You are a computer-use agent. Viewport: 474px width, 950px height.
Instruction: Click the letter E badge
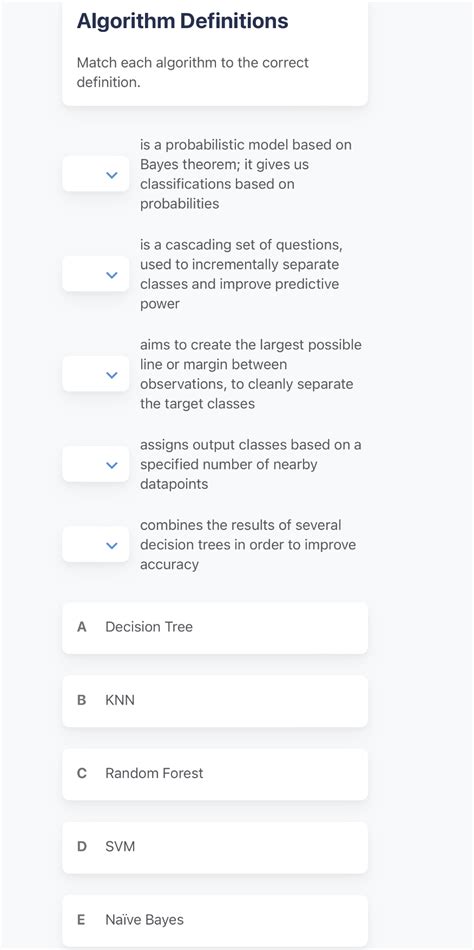[81, 920]
